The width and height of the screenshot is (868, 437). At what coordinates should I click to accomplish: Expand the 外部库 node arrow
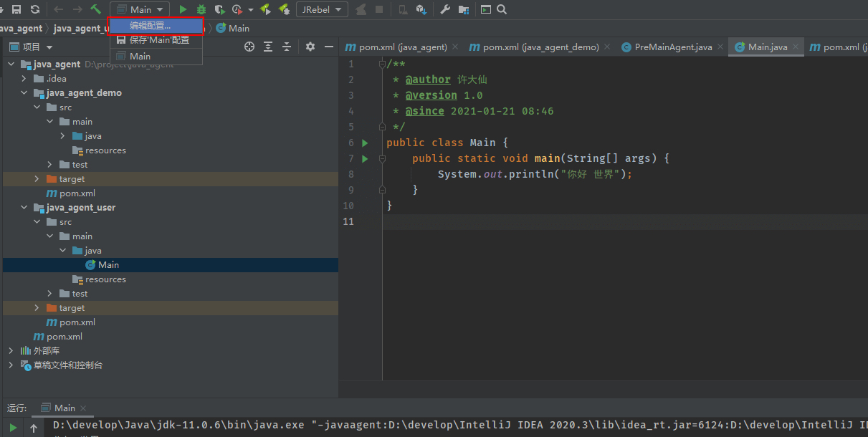point(11,351)
